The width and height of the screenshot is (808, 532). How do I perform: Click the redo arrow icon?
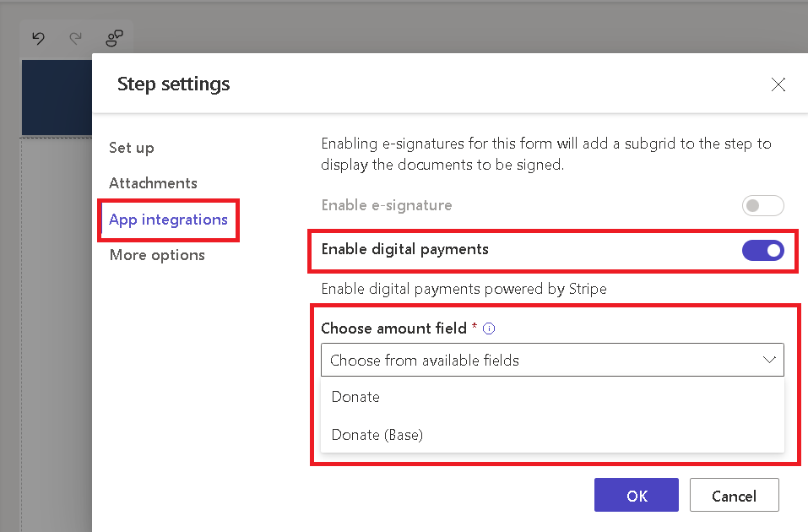(x=76, y=38)
